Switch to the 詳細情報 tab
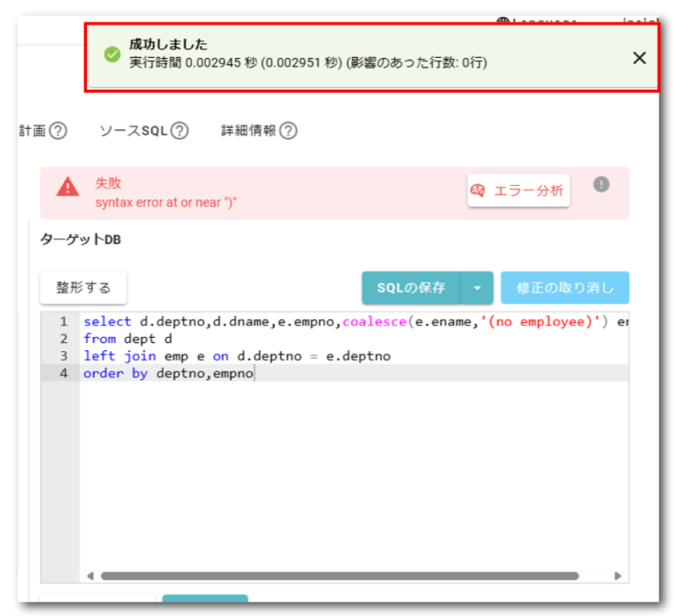674x616 pixels. pos(248,131)
